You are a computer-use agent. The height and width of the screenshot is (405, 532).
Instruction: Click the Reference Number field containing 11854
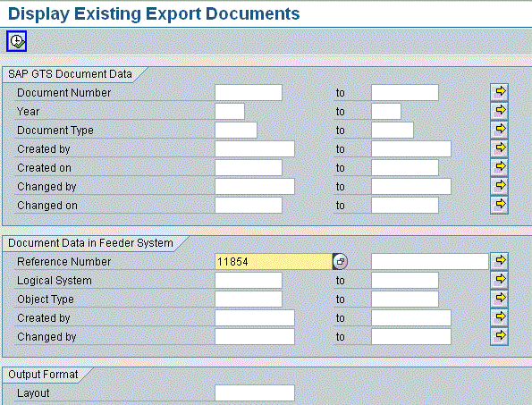pyautogui.click(x=274, y=262)
